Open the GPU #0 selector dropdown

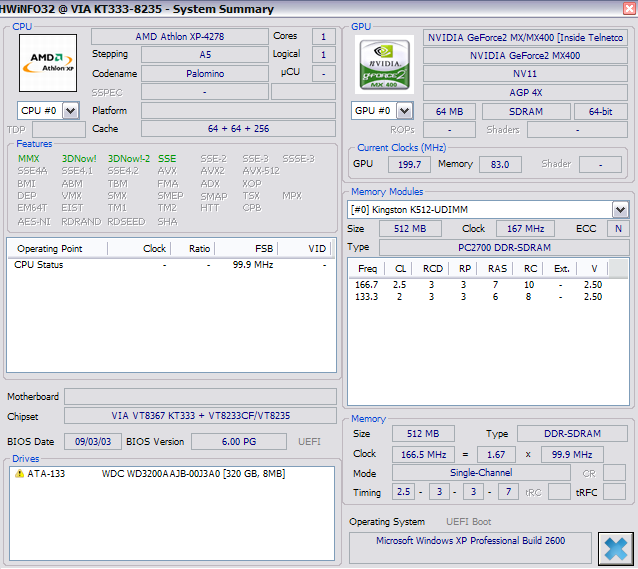[404, 111]
